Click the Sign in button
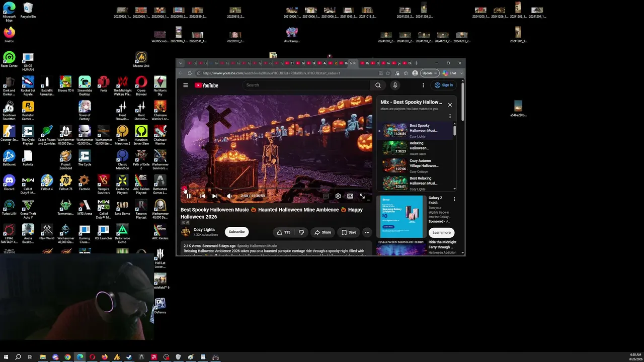Screen dimensions: 644x362 pos(444,85)
